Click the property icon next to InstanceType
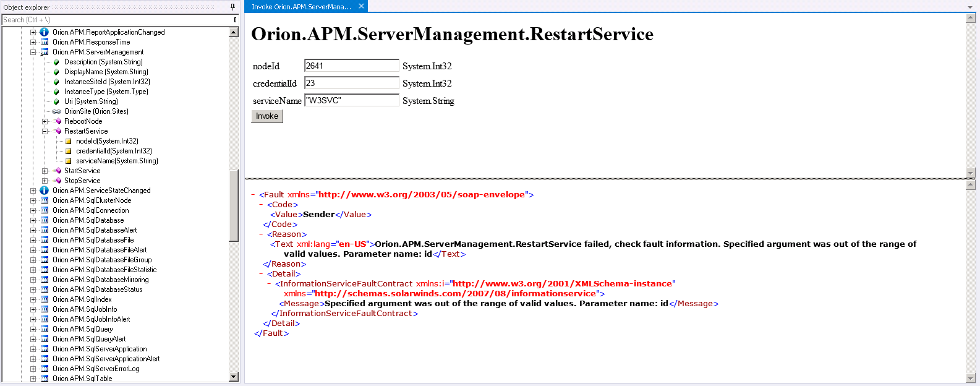The image size is (980, 386). [x=56, y=92]
